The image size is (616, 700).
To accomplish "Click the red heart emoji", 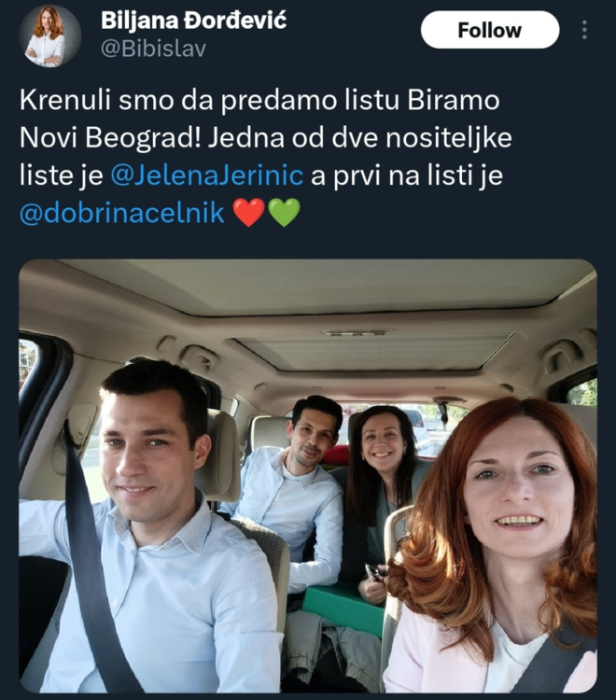I will point(249,213).
